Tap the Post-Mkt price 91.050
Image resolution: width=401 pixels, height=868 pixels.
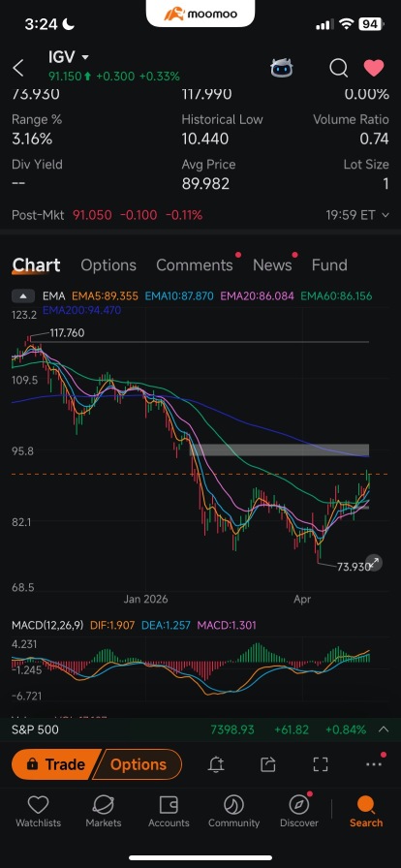tap(92, 215)
